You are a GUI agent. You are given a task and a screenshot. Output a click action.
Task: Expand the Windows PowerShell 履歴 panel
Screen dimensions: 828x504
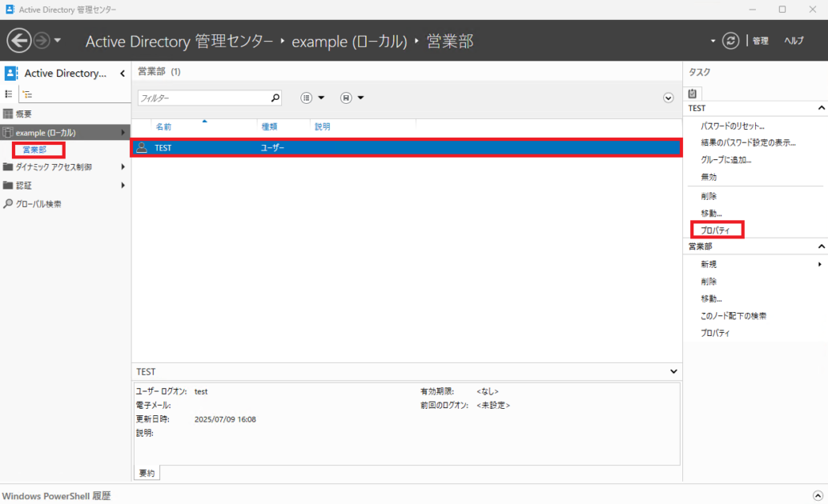(x=818, y=495)
